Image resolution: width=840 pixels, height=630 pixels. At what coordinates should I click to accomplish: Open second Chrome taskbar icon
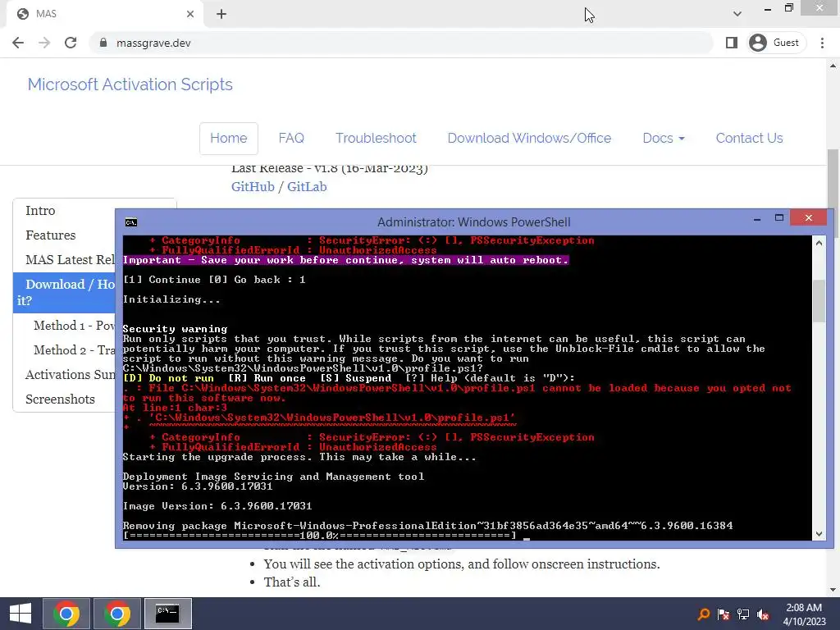point(117,614)
